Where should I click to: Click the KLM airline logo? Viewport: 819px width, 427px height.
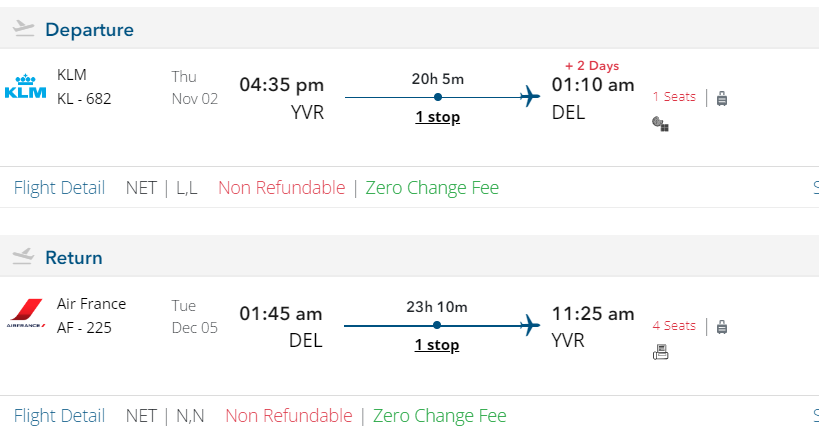coord(26,87)
